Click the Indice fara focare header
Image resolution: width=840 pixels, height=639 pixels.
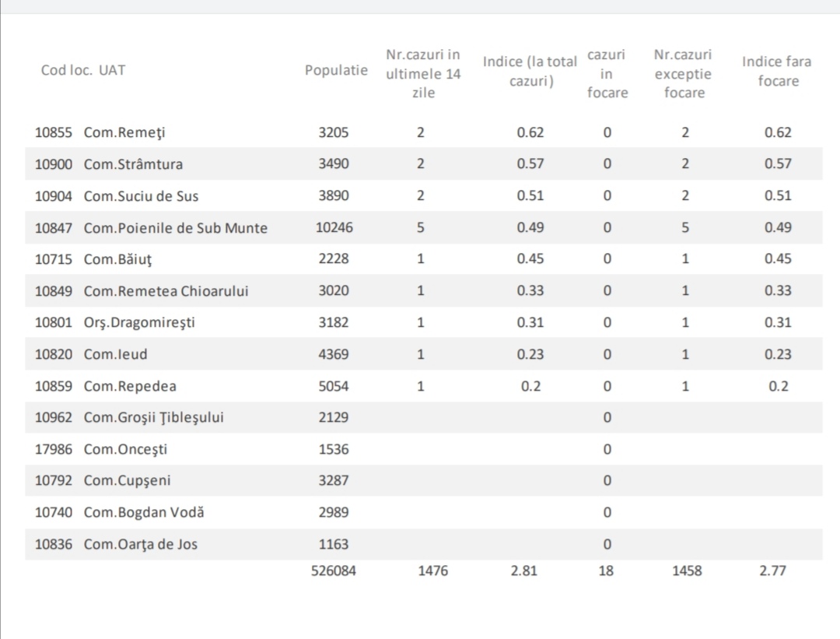click(x=776, y=71)
